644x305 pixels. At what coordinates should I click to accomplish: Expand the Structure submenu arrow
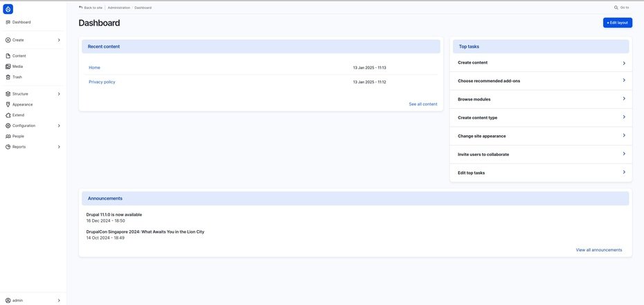pyautogui.click(x=59, y=94)
